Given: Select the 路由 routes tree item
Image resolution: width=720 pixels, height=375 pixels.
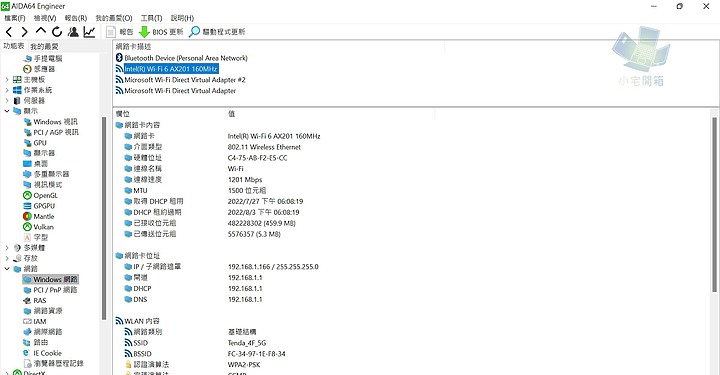Looking at the screenshot, I should (36, 342).
